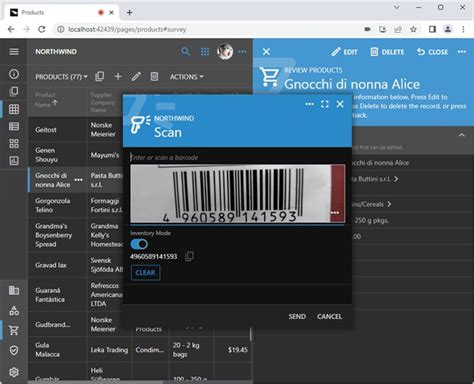Select the grid view sidebar icon

click(x=14, y=109)
